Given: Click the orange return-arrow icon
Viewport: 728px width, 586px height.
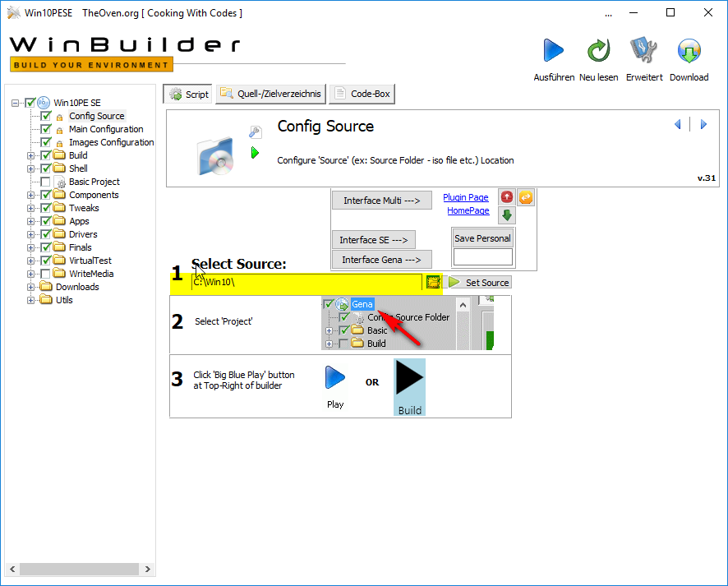Looking at the screenshot, I should click(526, 197).
